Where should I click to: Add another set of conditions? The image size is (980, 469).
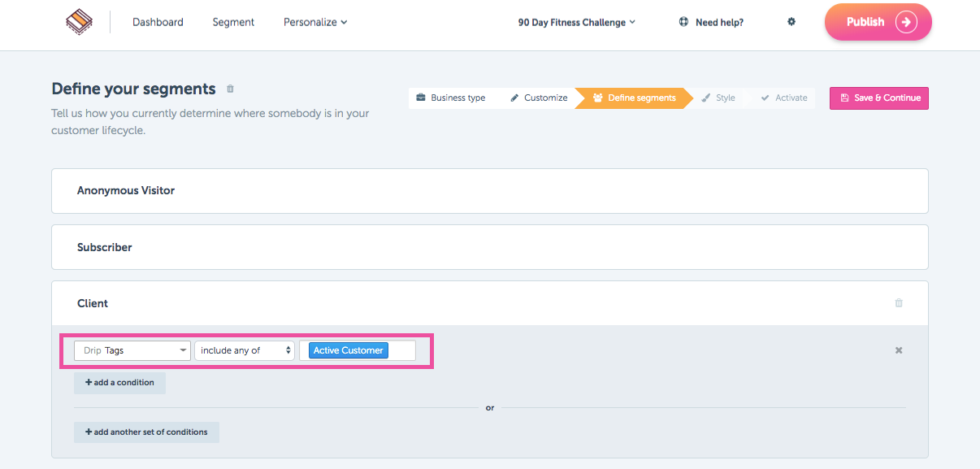pos(146,432)
